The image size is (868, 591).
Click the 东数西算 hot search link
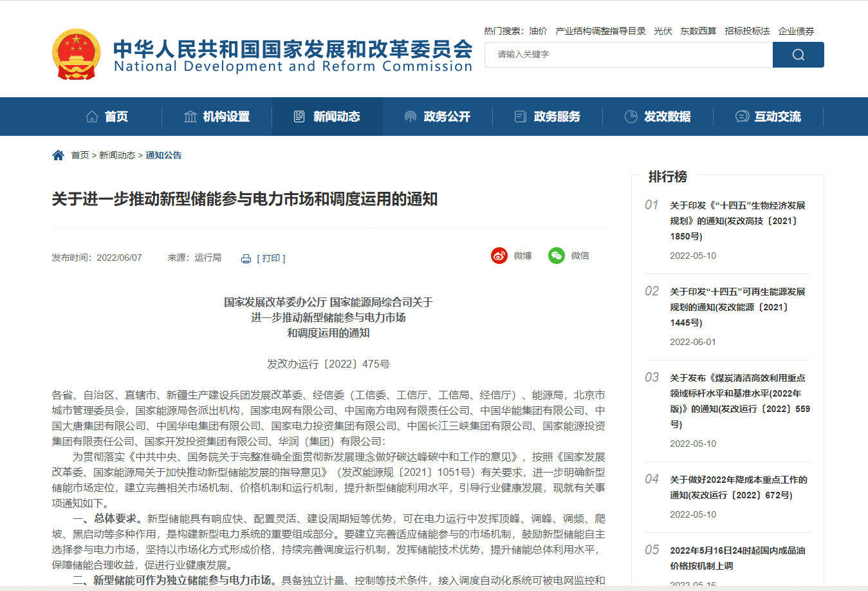pyautogui.click(x=699, y=31)
